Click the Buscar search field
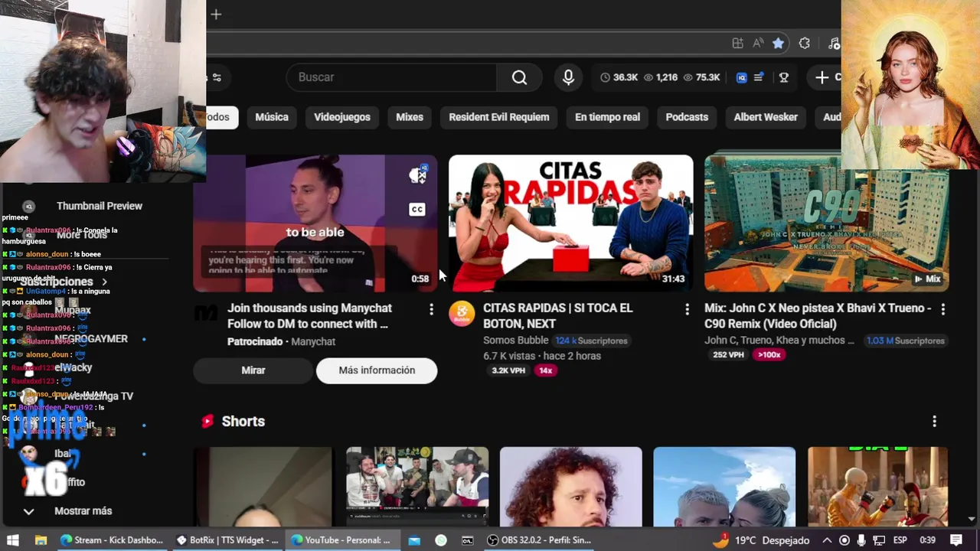Image resolution: width=980 pixels, height=551 pixels. pyautogui.click(x=391, y=77)
